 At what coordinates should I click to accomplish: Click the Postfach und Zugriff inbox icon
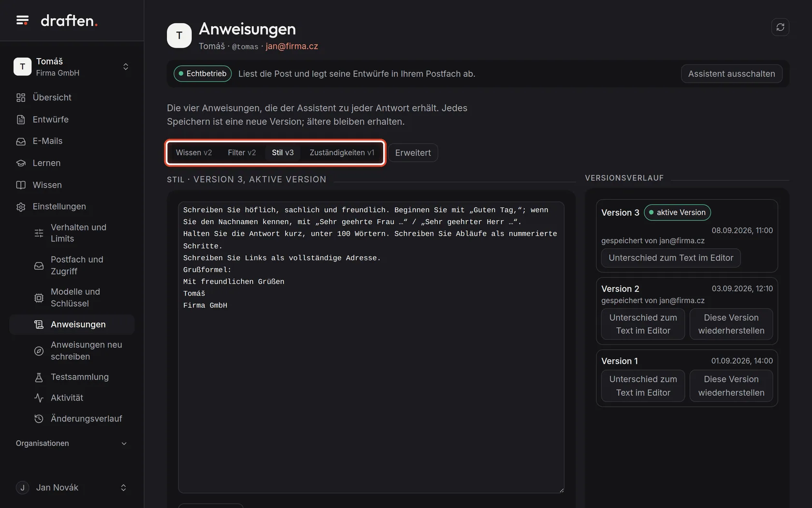click(x=39, y=266)
